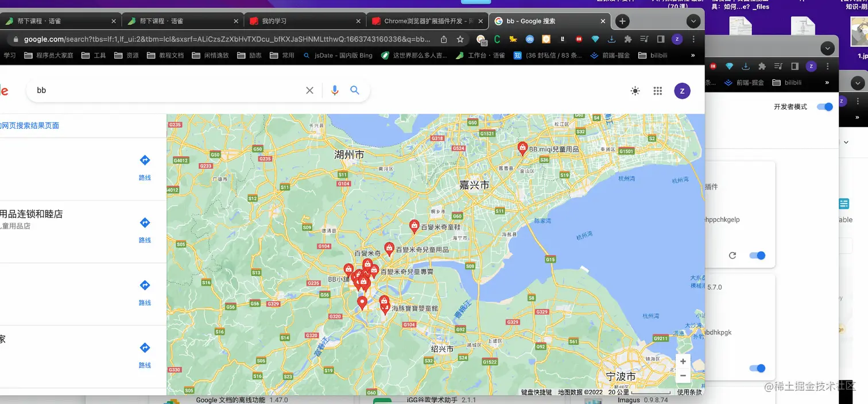
Task: Open Google account avatar Z on search page
Action: tap(682, 91)
